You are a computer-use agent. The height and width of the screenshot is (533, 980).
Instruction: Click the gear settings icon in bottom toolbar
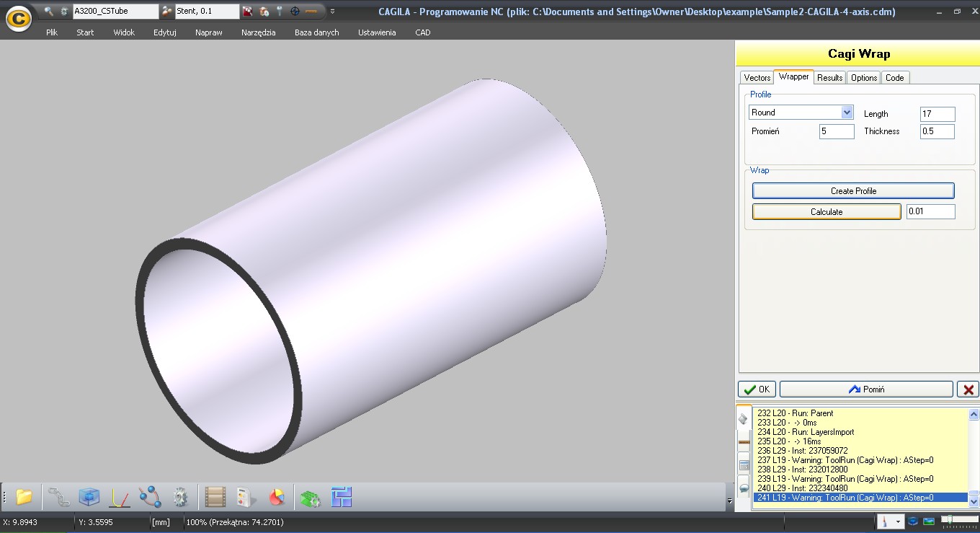(180, 497)
